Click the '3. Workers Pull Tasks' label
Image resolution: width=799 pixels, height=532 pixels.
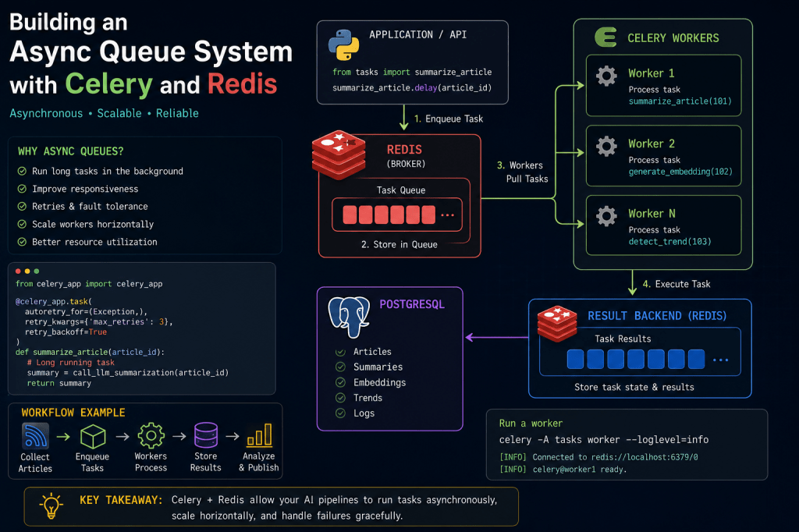[522, 172]
